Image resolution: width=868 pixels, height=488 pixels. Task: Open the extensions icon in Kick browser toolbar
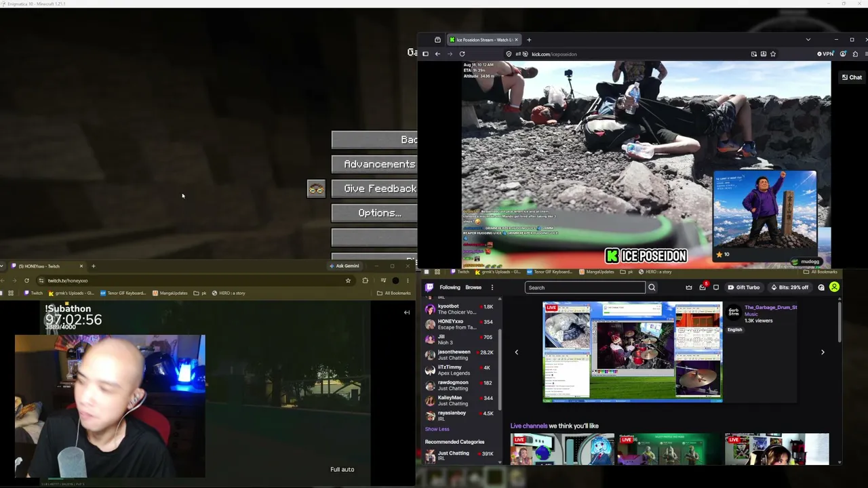855,54
